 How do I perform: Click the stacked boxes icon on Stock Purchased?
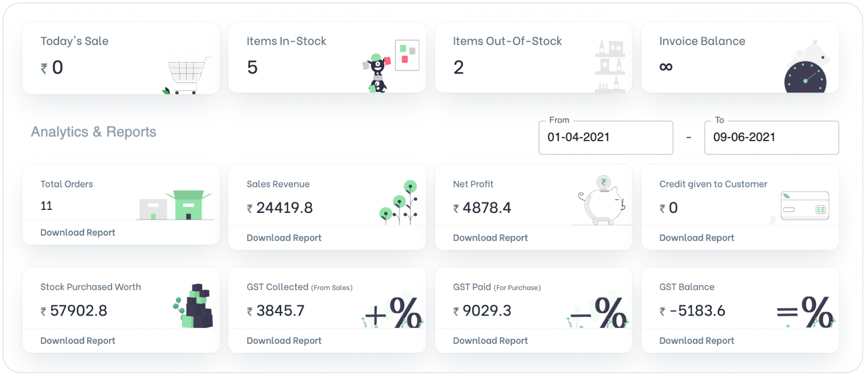[194, 306]
